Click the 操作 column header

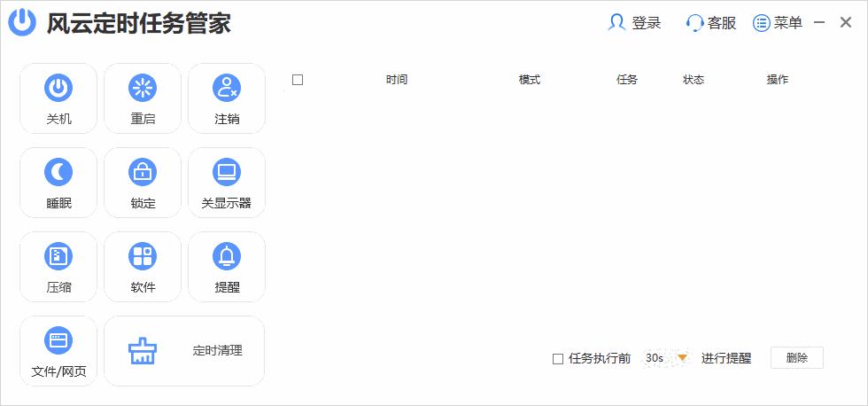pyautogui.click(x=778, y=80)
